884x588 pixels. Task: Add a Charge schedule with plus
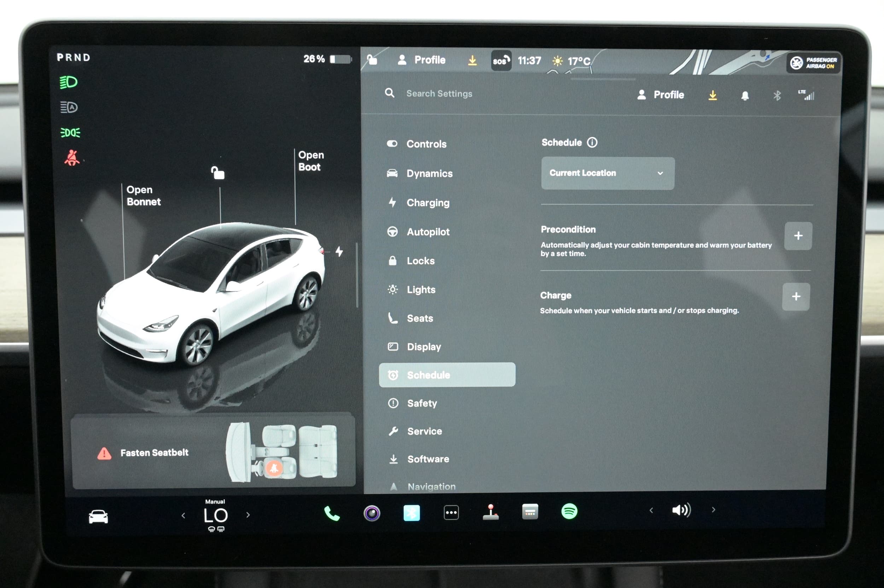coord(796,297)
